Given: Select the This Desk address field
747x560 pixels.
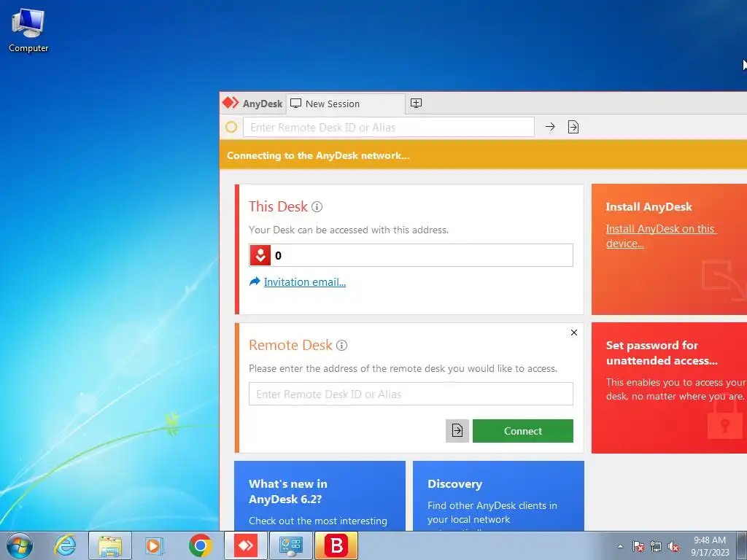Looking at the screenshot, I should [x=411, y=255].
